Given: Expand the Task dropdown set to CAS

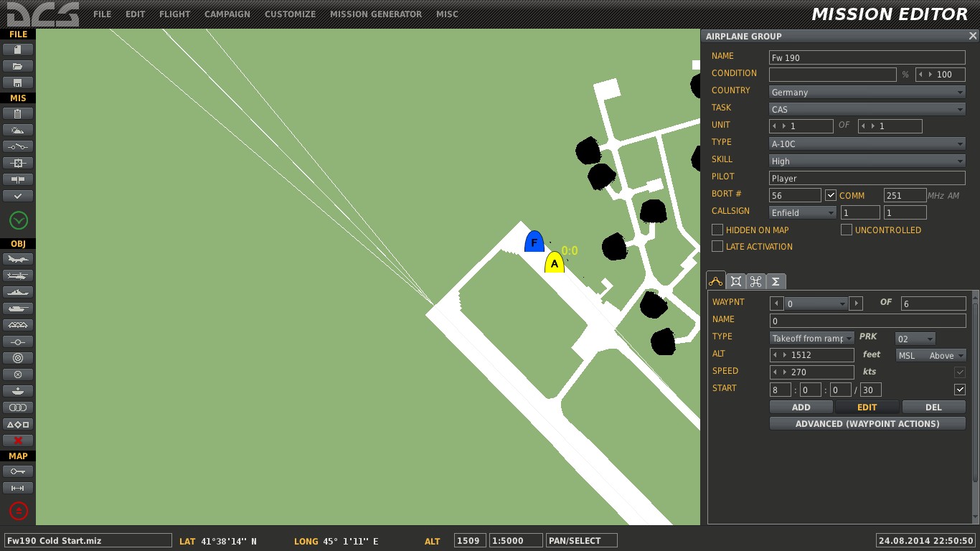Looking at the screenshot, I should click(867, 109).
